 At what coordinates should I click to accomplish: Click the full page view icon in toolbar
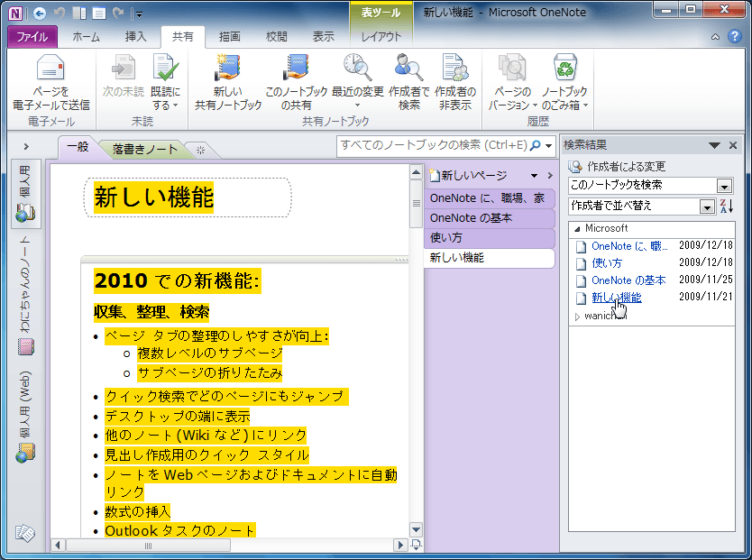[x=99, y=13]
